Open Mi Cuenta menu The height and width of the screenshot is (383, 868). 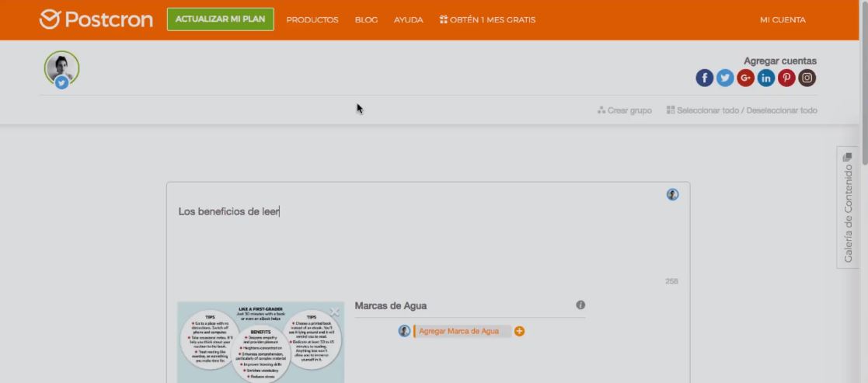[x=783, y=19]
